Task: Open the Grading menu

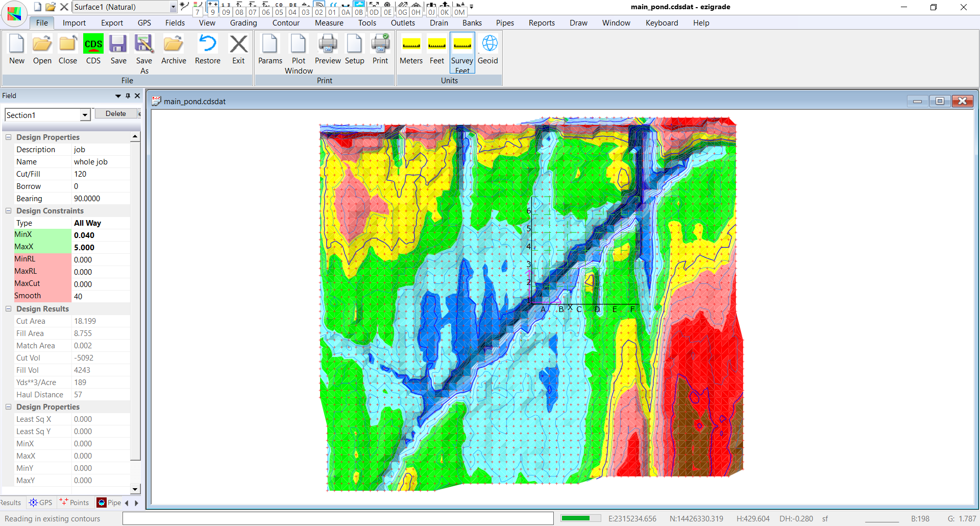Action: [x=243, y=23]
